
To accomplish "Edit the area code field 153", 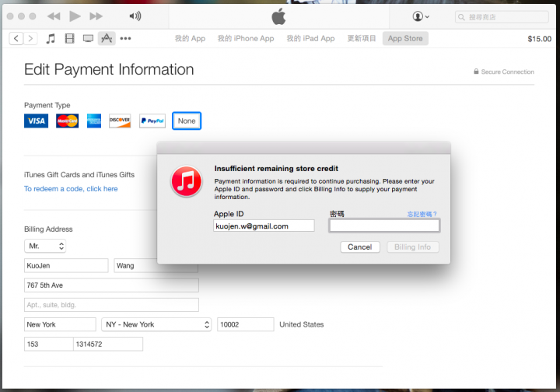I will pyautogui.click(x=48, y=344).
